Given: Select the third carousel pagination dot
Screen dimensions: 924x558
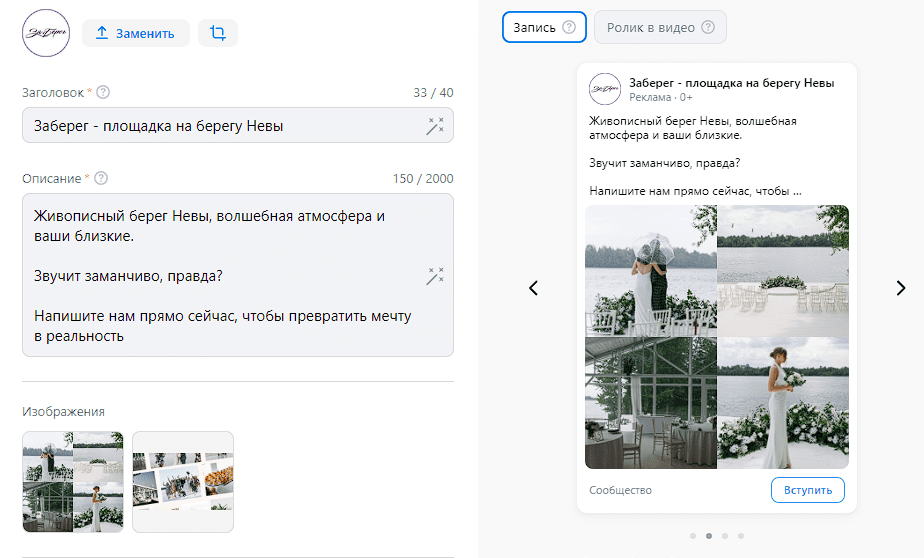Looking at the screenshot, I should [x=725, y=536].
